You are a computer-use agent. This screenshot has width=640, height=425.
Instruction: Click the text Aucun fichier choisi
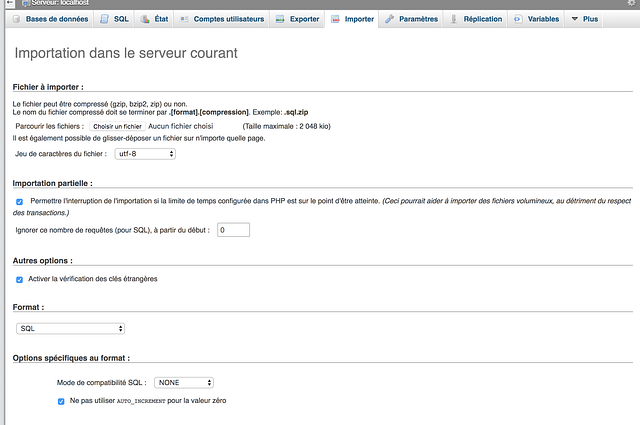[180, 127]
